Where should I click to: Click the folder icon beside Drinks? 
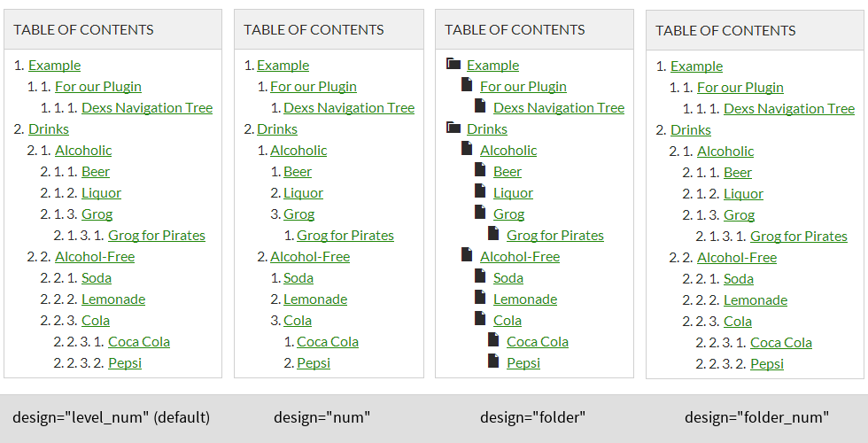click(x=453, y=128)
